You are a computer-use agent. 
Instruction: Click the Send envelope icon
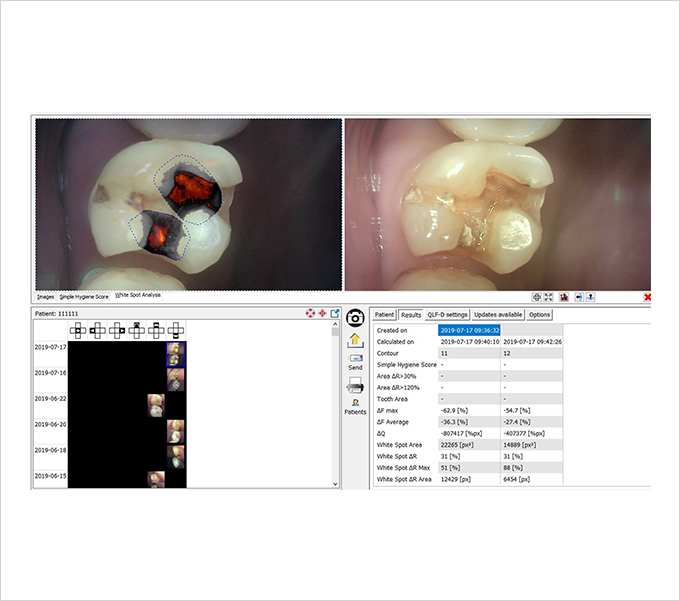(355, 359)
